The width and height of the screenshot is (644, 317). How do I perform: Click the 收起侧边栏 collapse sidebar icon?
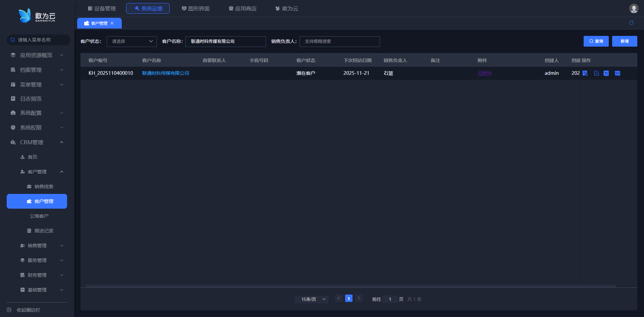click(x=9, y=310)
